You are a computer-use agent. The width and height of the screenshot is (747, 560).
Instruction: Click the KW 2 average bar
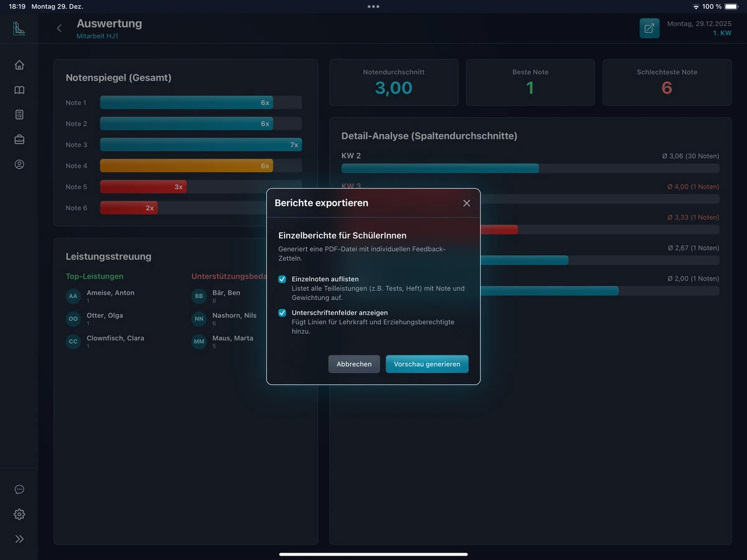pos(439,168)
